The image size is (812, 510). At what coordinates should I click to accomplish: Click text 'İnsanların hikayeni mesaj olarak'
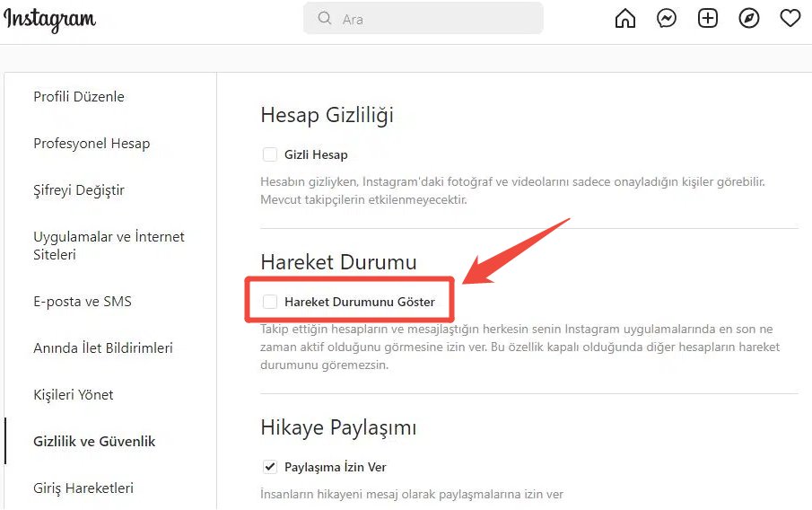point(412,494)
